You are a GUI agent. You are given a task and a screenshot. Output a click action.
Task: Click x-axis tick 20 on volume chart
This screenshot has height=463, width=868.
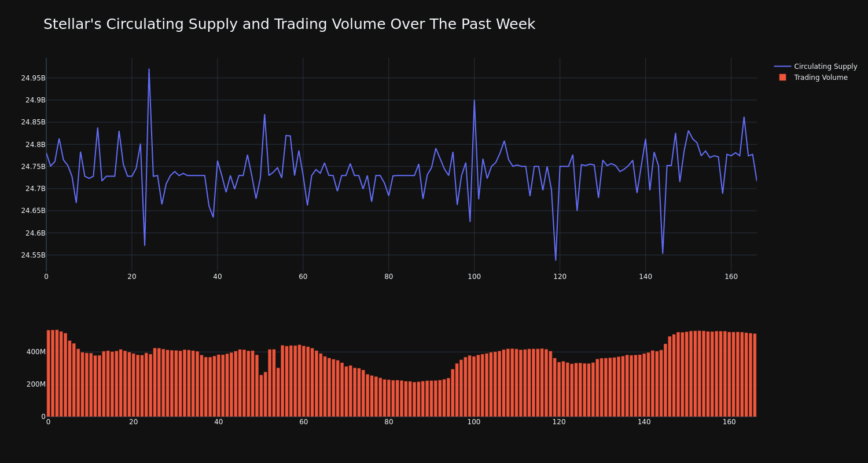tap(134, 422)
